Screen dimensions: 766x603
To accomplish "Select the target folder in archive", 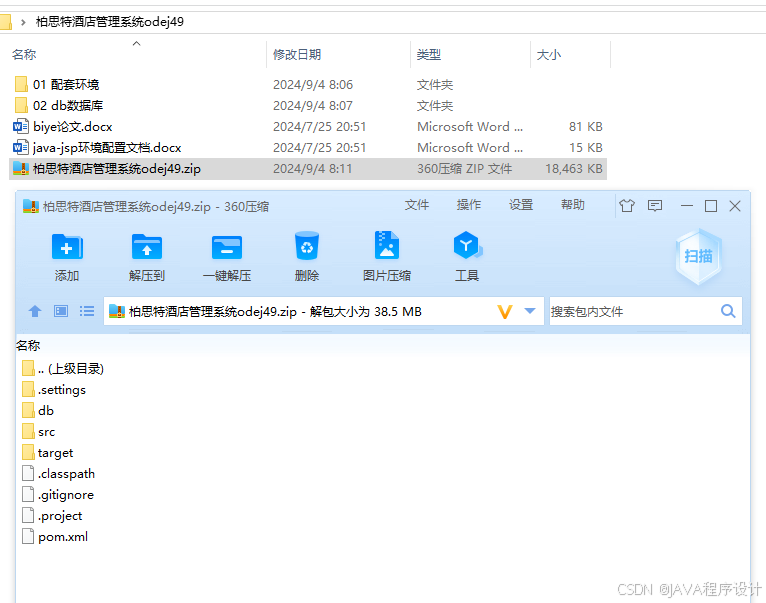I will point(47,452).
